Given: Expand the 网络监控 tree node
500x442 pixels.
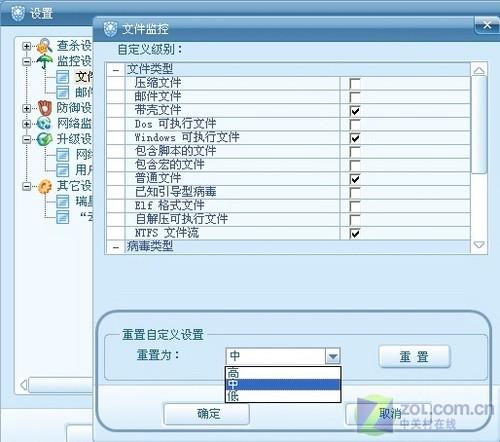Looking at the screenshot, I should click(27, 124).
